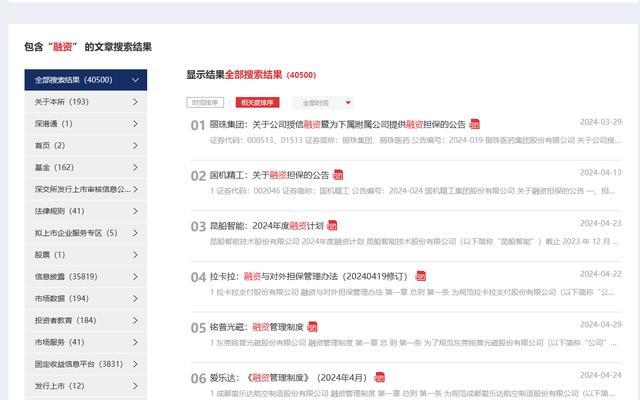Filter by 信息披露 (35819) category
The width and height of the screenshot is (640, 400).
86,276
